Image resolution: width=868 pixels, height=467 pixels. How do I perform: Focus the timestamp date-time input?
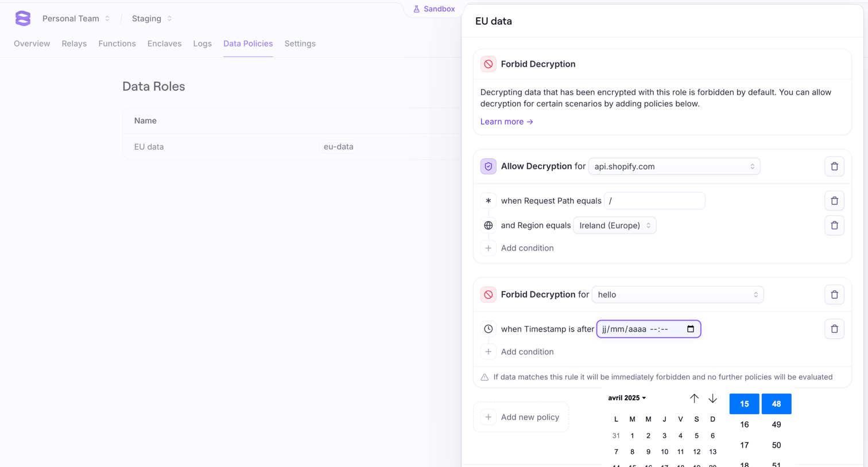(x=649, y=329)
